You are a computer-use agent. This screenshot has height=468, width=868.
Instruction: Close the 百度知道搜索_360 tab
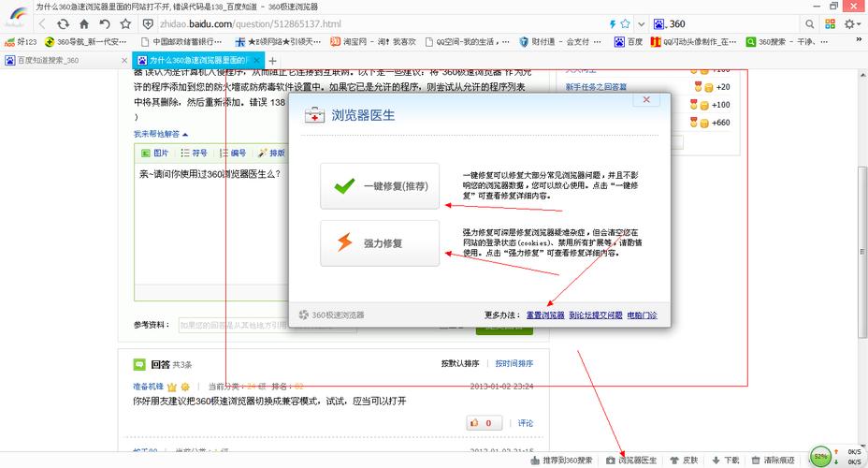(124, 60)
